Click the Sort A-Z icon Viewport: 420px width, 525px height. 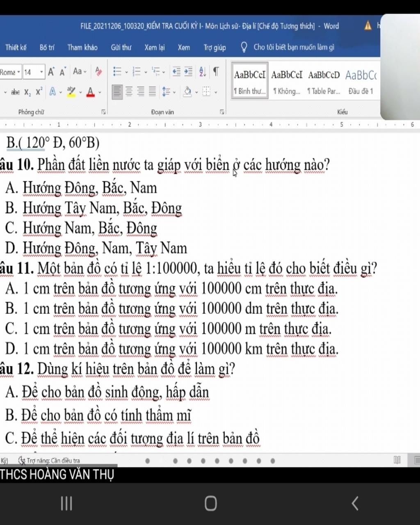coord(203,72)
